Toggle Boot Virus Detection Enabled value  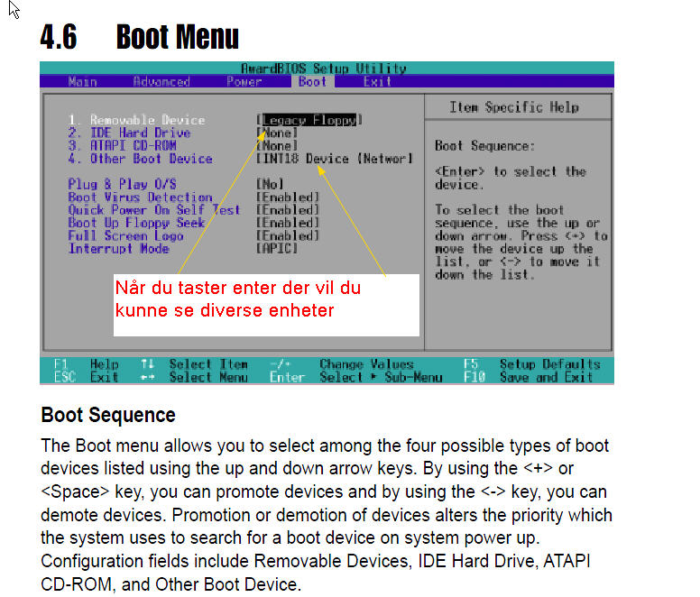pos(288,197)
